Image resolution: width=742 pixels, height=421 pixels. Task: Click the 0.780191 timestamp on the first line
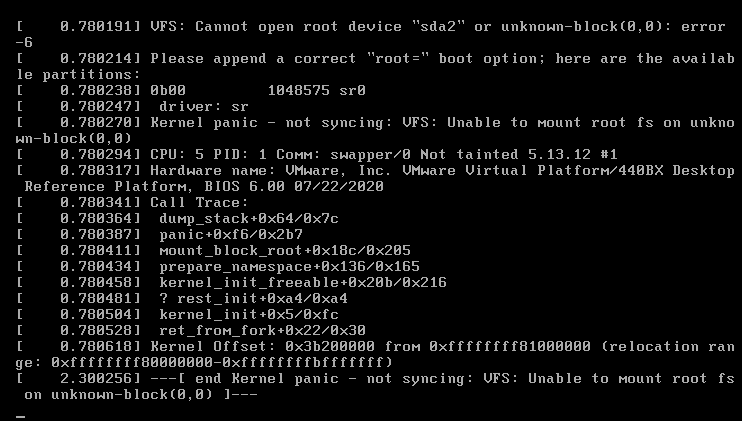coord(99,26)
